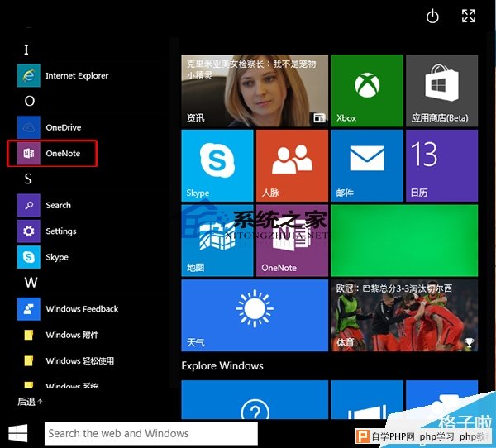Click the Windows Start button
The image size is (496, 448).
(x=17, y=433)
